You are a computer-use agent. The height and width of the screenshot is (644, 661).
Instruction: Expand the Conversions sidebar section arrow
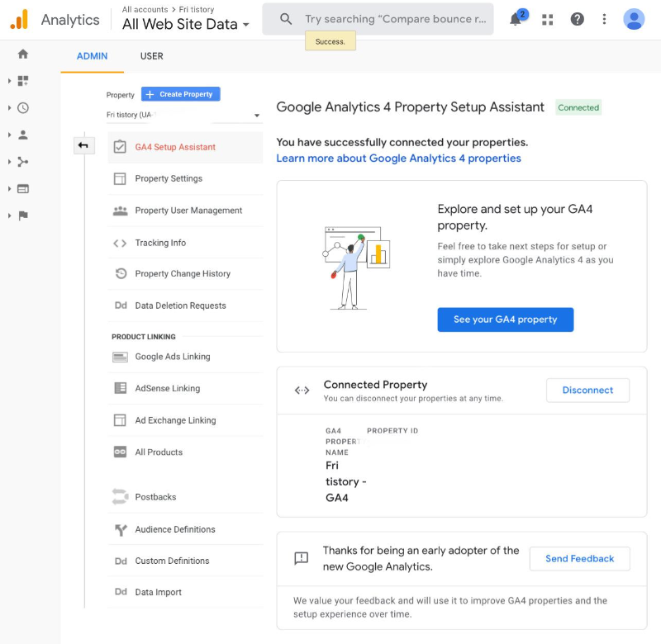(9, 215)
